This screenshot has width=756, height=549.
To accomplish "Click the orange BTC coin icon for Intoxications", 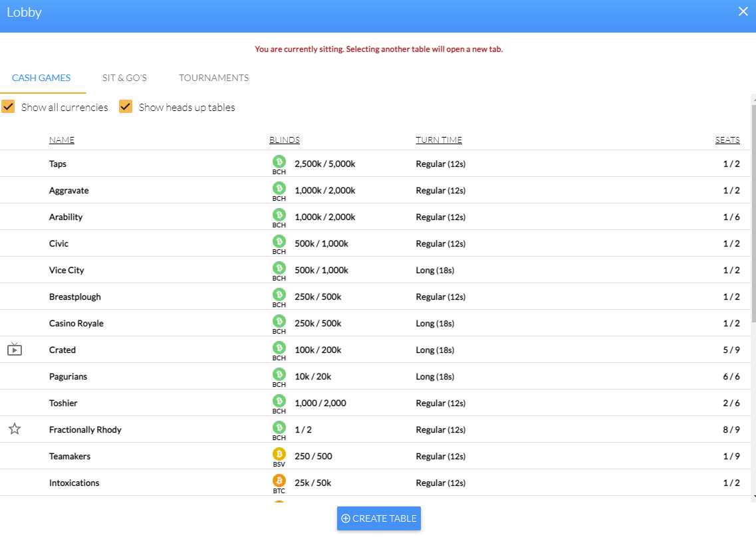I will click(x=279, y=480).
